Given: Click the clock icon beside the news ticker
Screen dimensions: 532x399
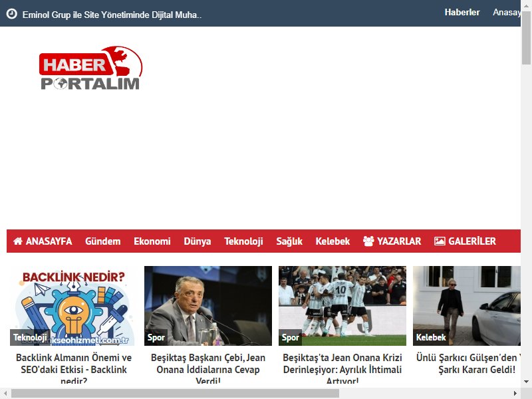Looking at the screenshot, I should [x=12, y=14].
